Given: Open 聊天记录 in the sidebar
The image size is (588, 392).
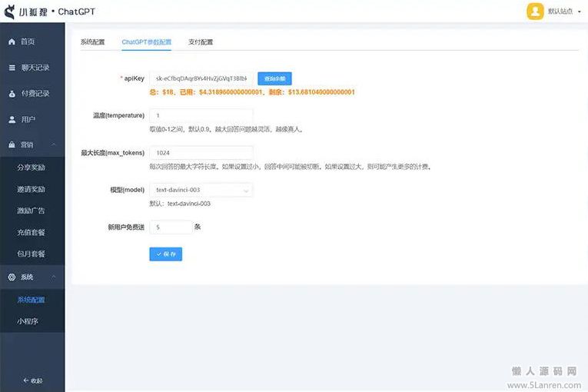Looking at the screenshot, I should click(32, 68).
